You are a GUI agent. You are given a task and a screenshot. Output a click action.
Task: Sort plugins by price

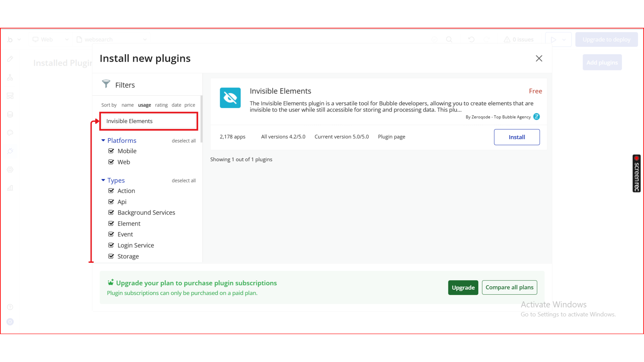pos(190,105)
